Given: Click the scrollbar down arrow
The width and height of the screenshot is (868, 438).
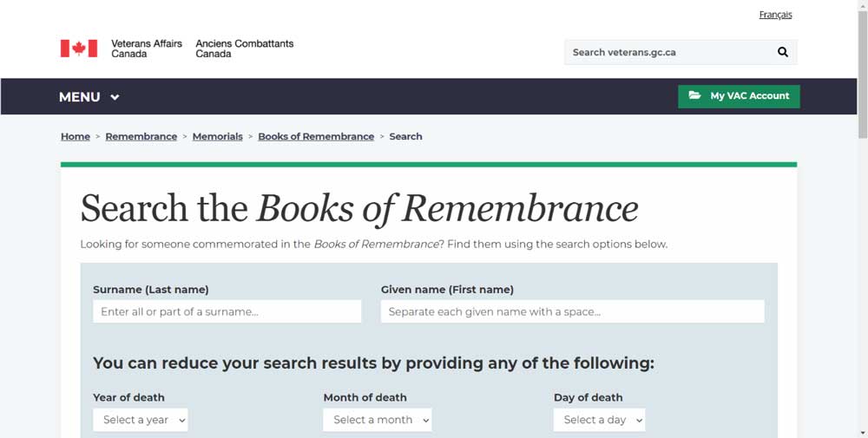Looking at the screenshot, I should (862, 432).
